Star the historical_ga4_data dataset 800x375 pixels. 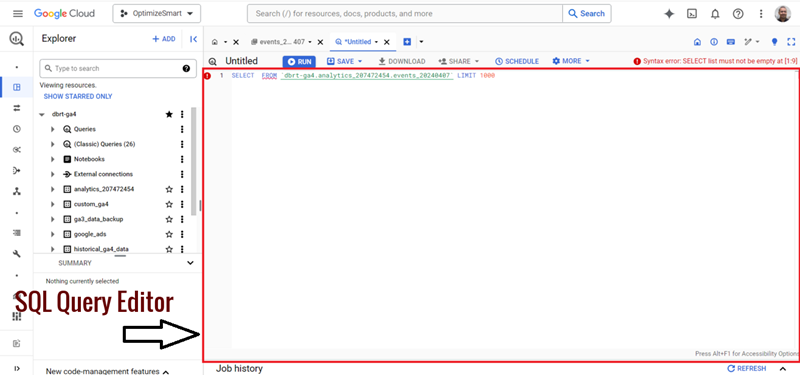pos(169,249)
